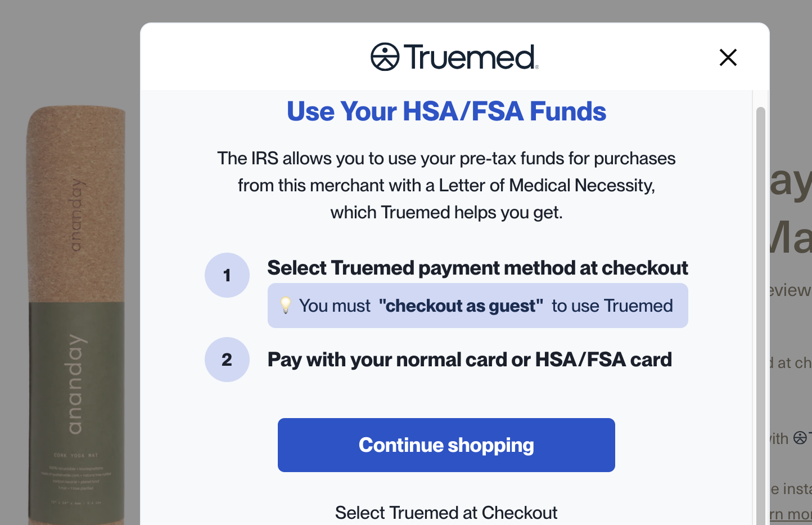The height and width of the screenshot is (525, 812).
Task: Click the dimmed backdrop above the modal
Action: coord(406,10)
